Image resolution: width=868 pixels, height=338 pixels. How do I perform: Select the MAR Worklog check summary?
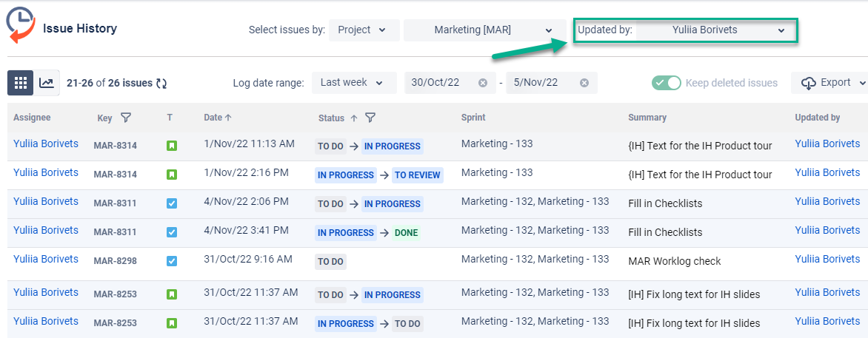pos(675,261)
